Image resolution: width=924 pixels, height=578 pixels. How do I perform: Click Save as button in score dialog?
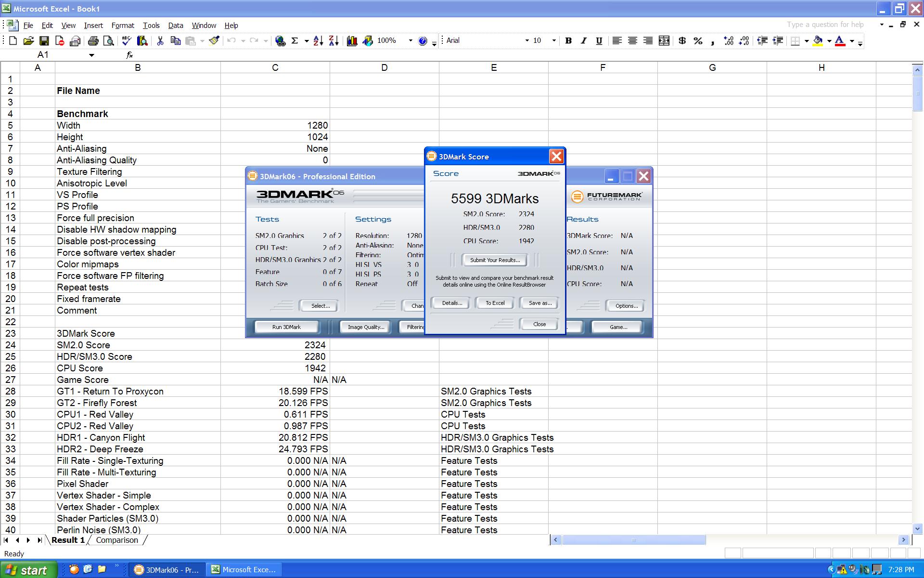(x=540, y=303)
